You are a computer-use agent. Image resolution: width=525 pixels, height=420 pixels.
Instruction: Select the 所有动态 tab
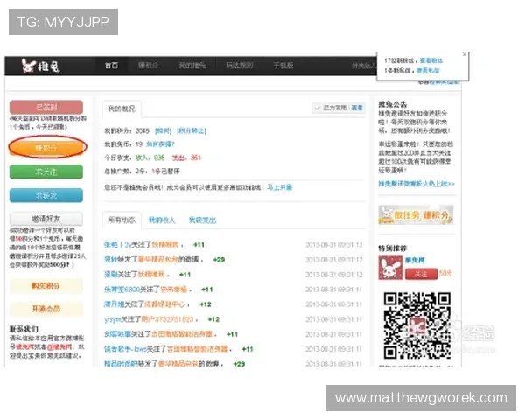(122, 220)
